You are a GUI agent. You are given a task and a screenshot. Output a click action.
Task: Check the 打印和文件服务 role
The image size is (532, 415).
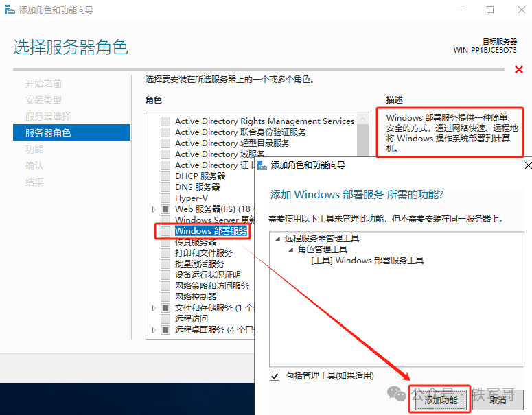(x=165, y=253)
